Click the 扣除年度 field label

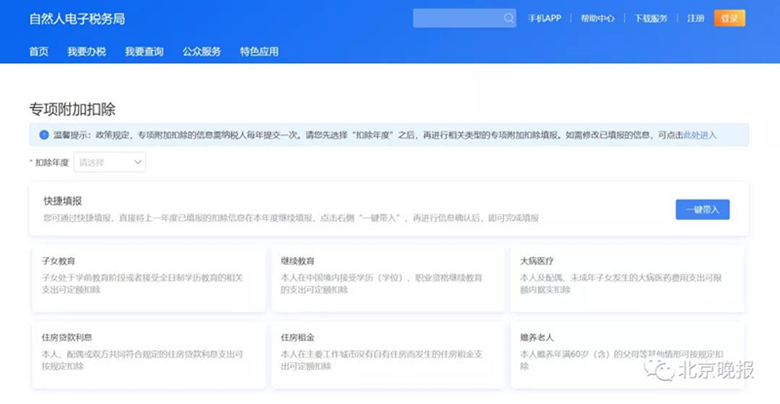click(x=52, y=163)
